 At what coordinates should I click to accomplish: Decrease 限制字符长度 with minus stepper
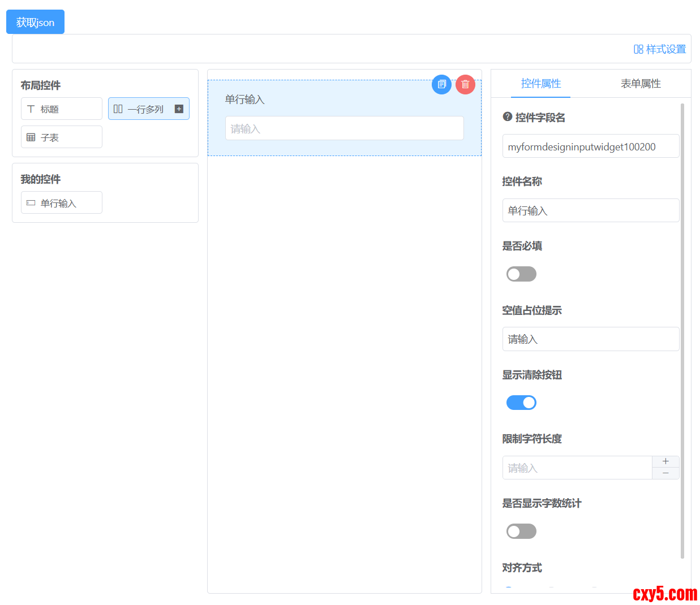coord(665,473)
